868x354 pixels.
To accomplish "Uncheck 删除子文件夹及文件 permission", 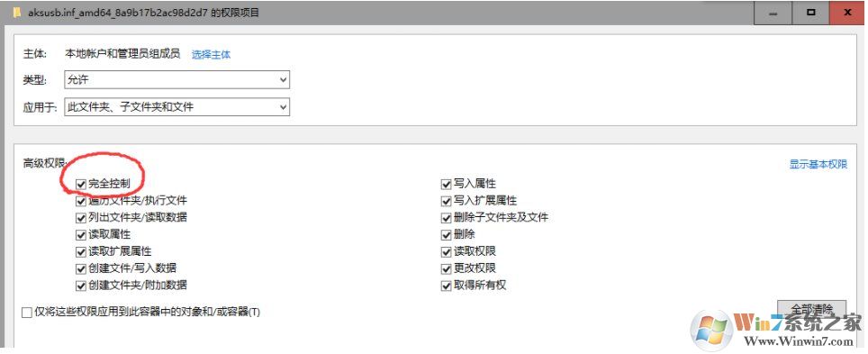I will tap(447, 218).
